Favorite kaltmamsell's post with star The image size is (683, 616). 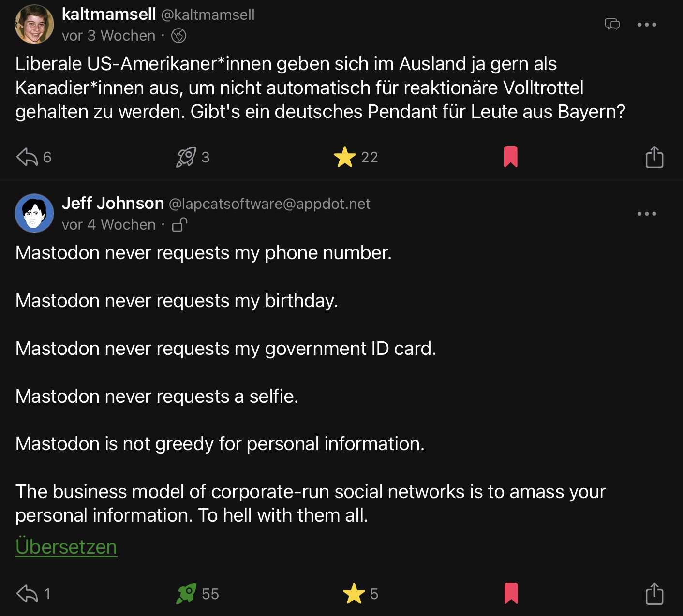(x=344, y=157)
